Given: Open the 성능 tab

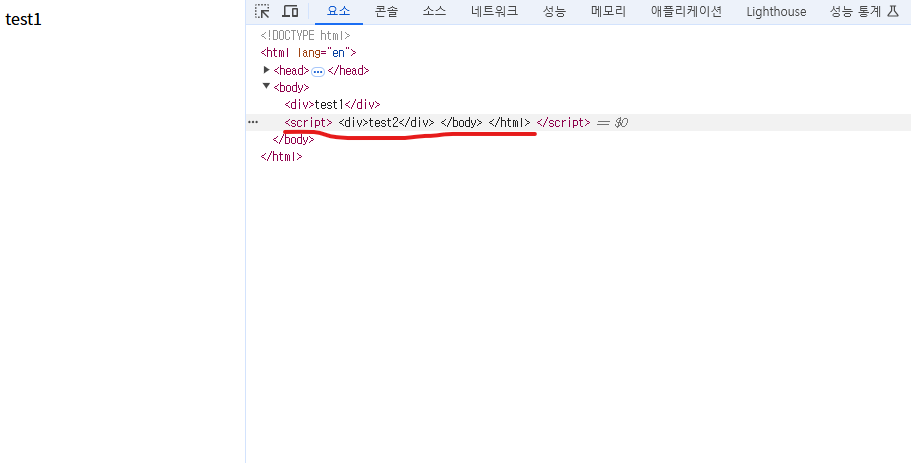Looking at the screenshot, I should (x=554, y=11).
